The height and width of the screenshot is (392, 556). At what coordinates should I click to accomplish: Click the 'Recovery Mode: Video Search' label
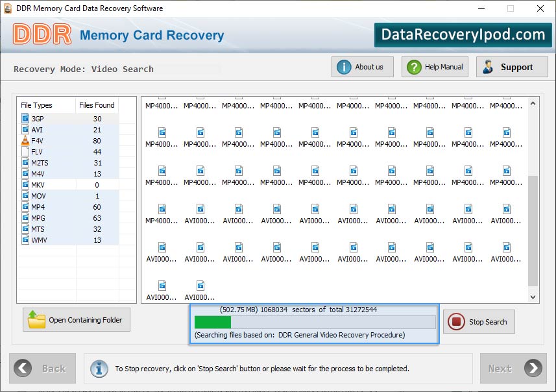coord(84,69)
